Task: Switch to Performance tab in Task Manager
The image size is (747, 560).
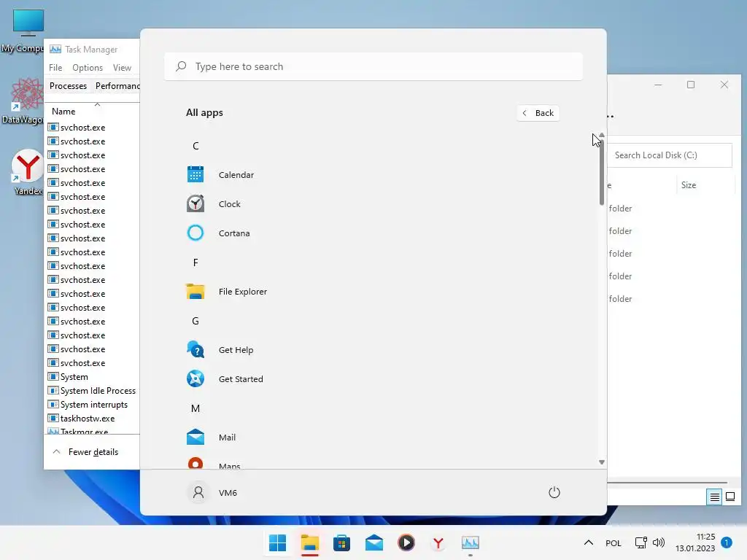Action: pyautogui.click(x=117, y=86)
